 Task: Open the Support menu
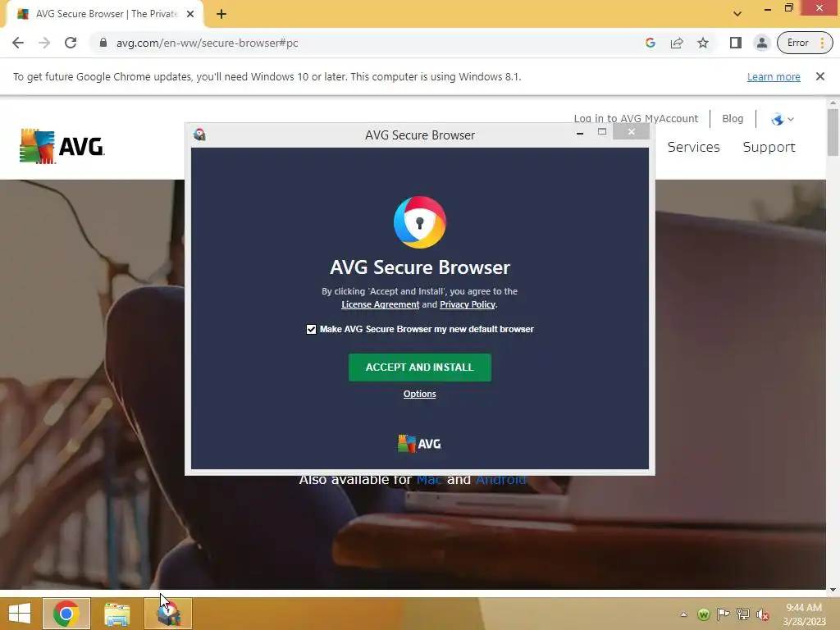(769, 148)
